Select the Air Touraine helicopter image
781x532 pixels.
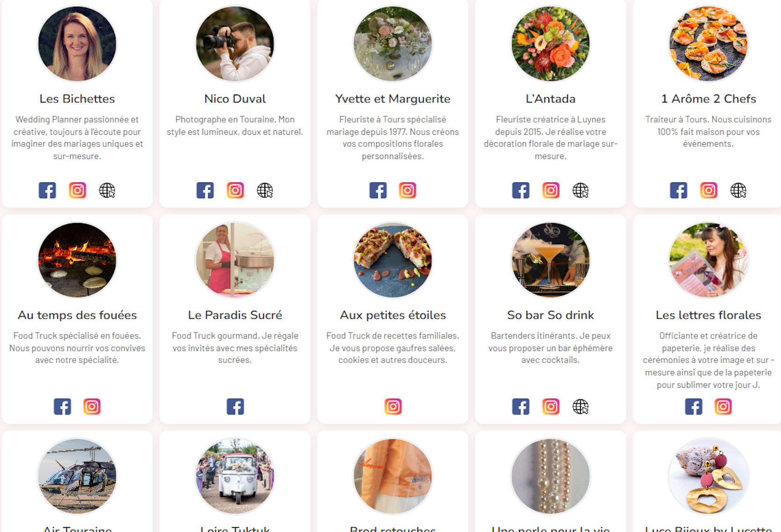[x=77, y=476]
